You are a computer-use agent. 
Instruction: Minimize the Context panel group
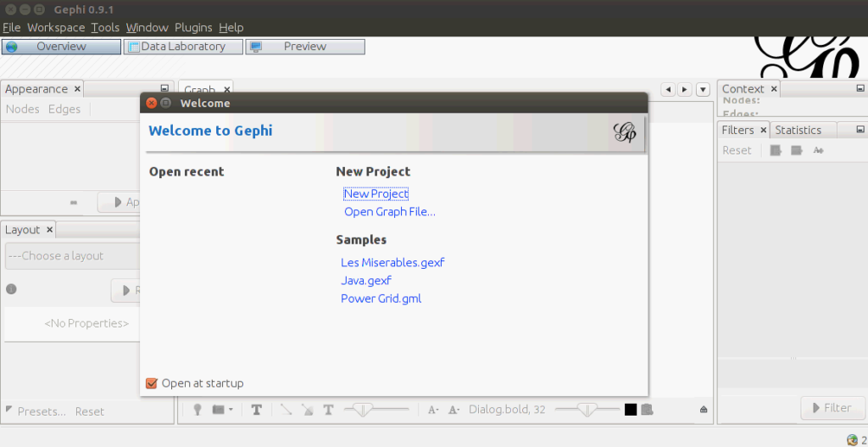point(860,88)
